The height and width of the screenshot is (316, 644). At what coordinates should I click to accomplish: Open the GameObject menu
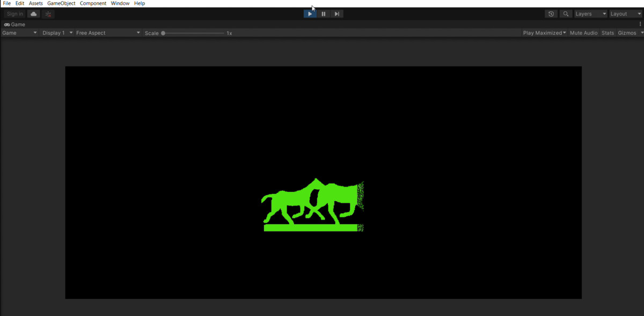click(61, 3)
